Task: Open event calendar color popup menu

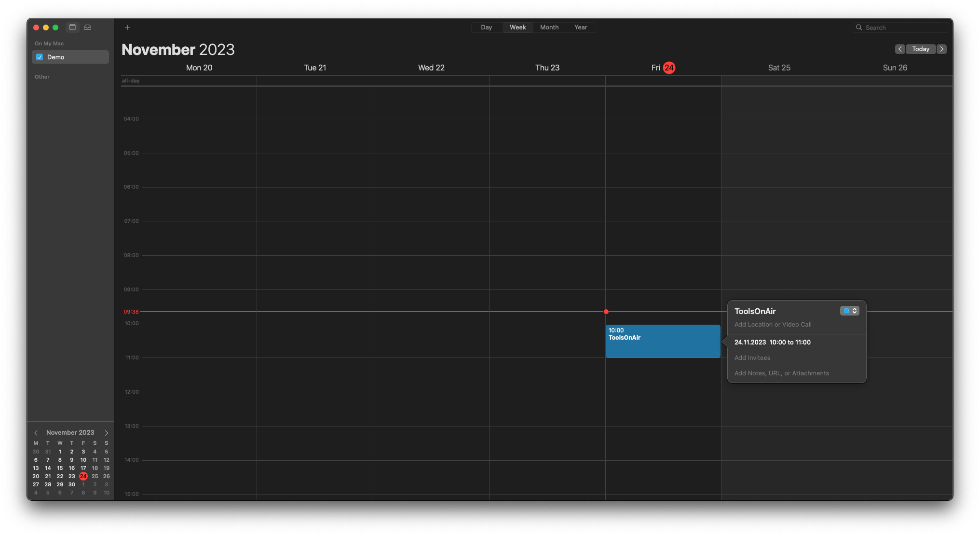Action: coord(850,311)
